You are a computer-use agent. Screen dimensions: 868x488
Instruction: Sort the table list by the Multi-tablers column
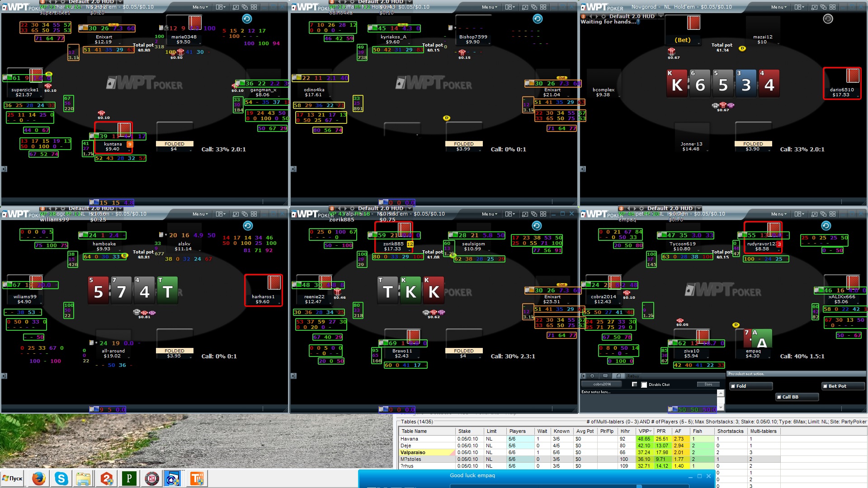(x=764, y=431)
